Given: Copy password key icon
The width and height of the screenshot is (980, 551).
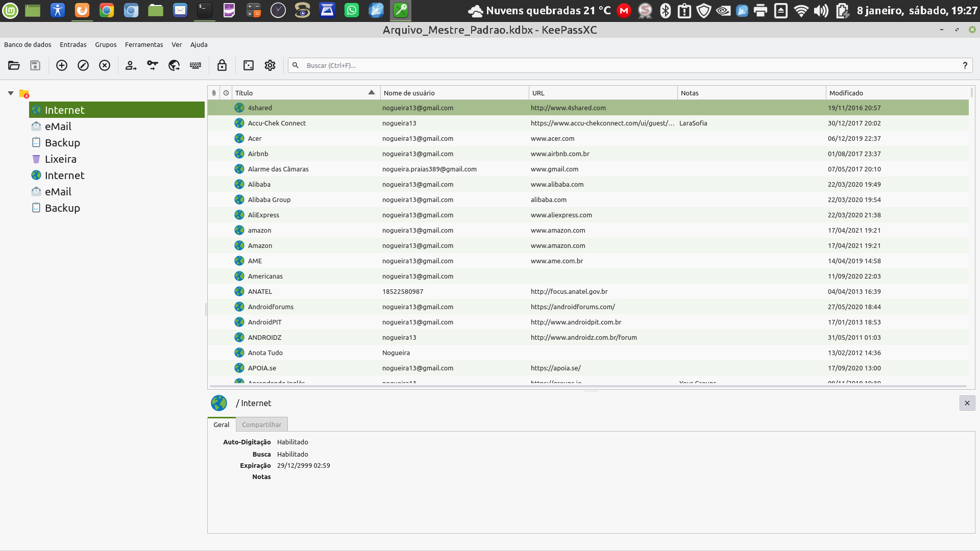Looking at the screenshot, I should point(153,65).
